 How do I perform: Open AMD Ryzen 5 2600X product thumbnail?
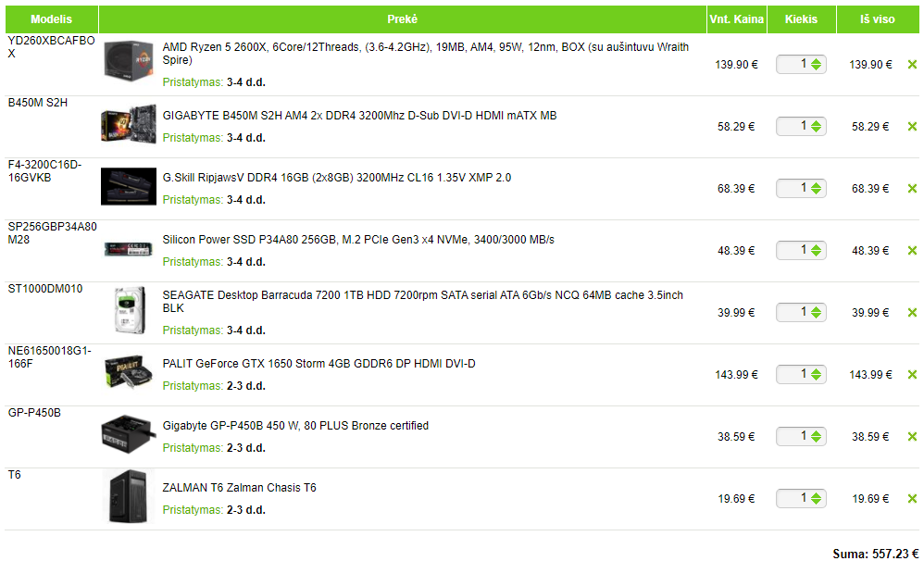click(129, 61)
